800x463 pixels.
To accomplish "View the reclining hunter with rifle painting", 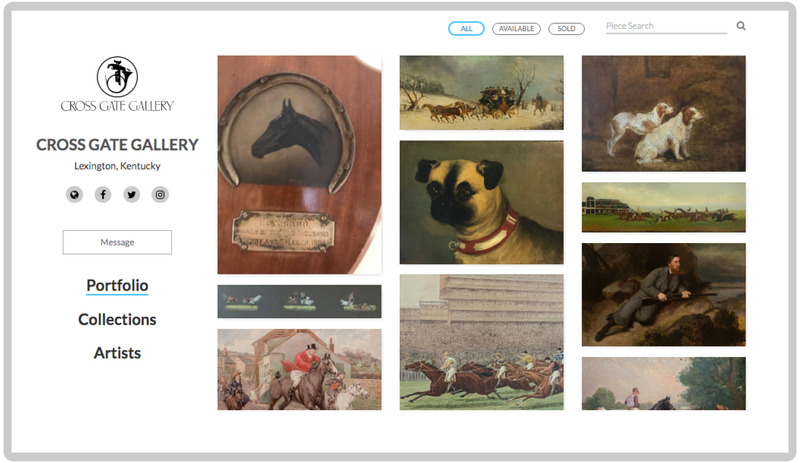I will (x=663, y=294).
